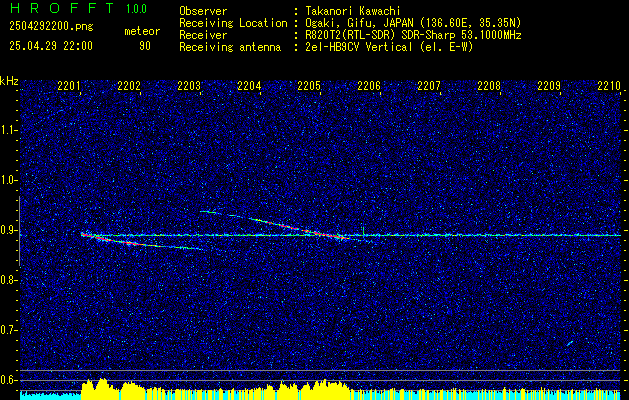Click the Receiver field label
Screen dimensions: 629x400
click(203, 35)
